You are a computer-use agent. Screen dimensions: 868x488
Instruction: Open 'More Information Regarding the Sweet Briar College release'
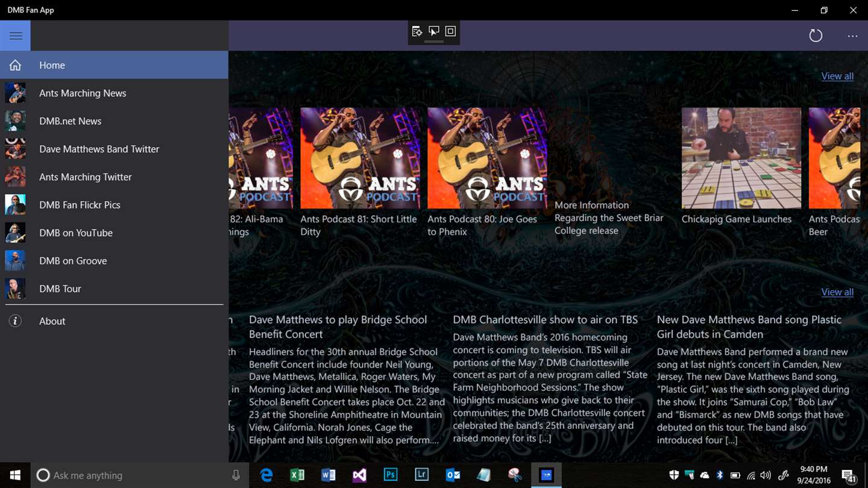[x=609, y=218]
